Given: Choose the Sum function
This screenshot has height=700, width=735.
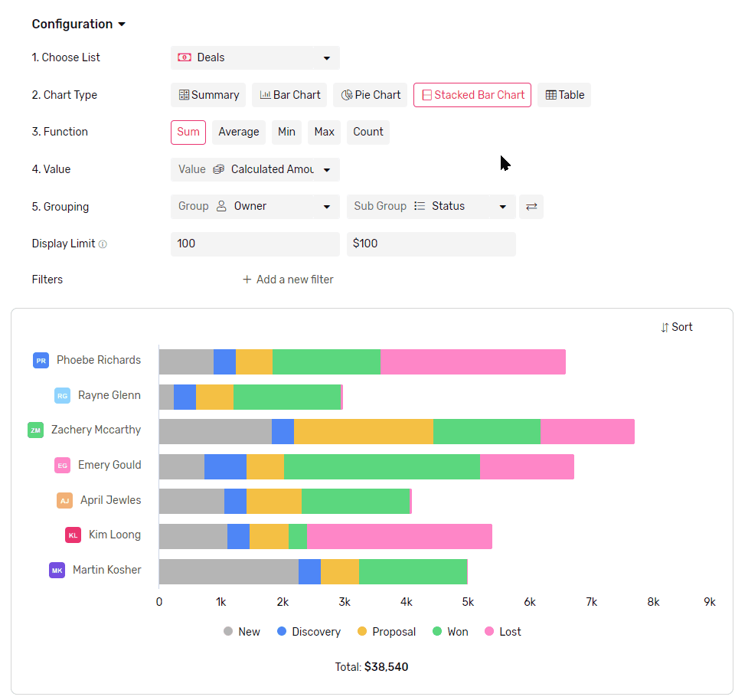Looking at the screenshot, I should click(x=188, y=132).
